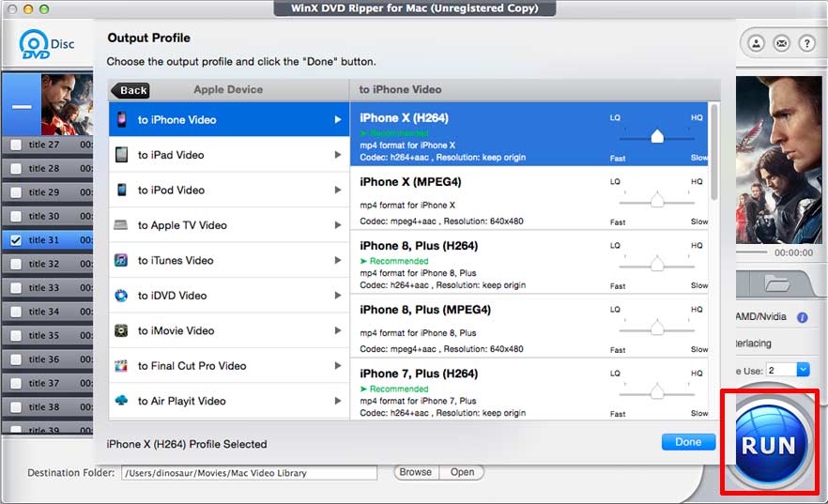Select to Final Cut Pro Video category
The height and width of the screenshot is (504, 828).
point(229,366)
